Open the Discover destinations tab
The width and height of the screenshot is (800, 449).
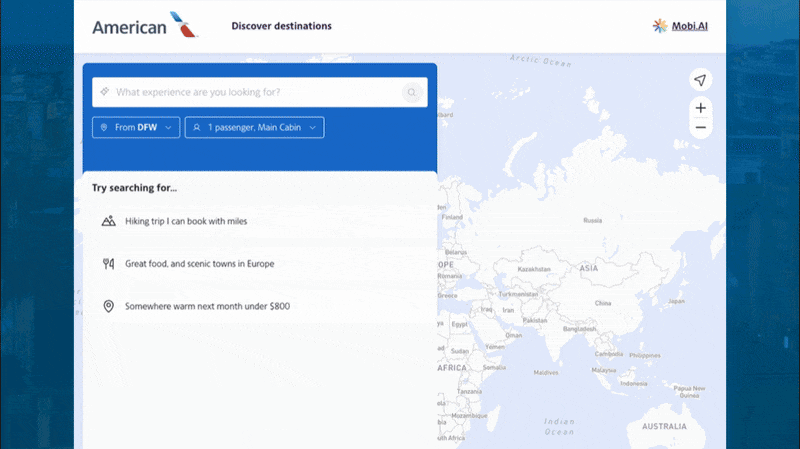tap(281, 26)
